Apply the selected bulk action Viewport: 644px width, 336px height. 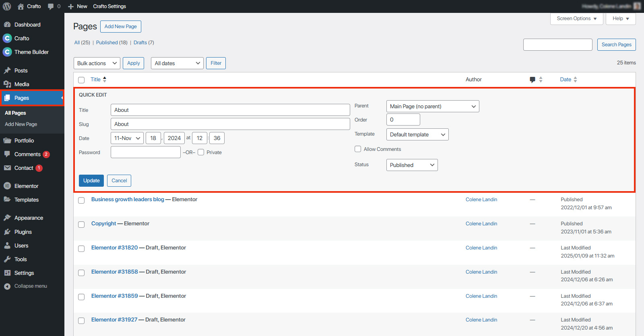pos(133,63)
